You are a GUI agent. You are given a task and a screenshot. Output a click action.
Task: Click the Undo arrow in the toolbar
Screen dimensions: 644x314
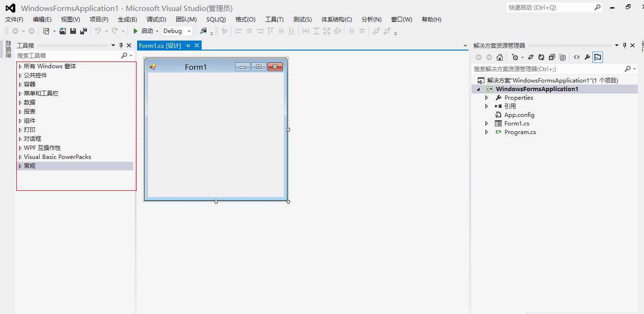pos(98,31)
